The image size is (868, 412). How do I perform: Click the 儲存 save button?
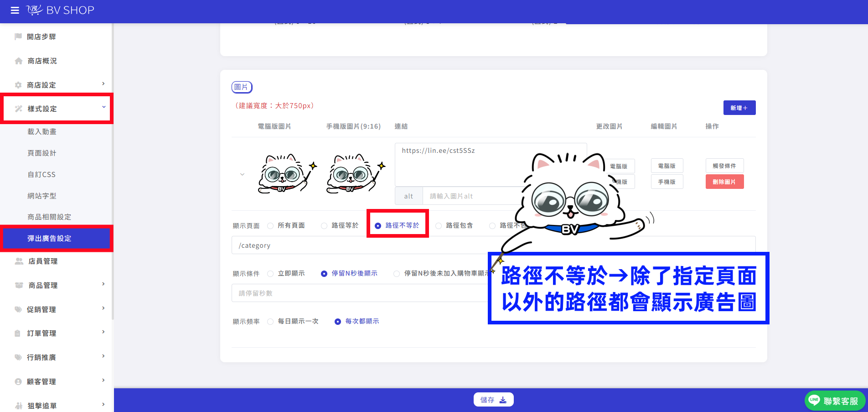(x=493, y=400)
